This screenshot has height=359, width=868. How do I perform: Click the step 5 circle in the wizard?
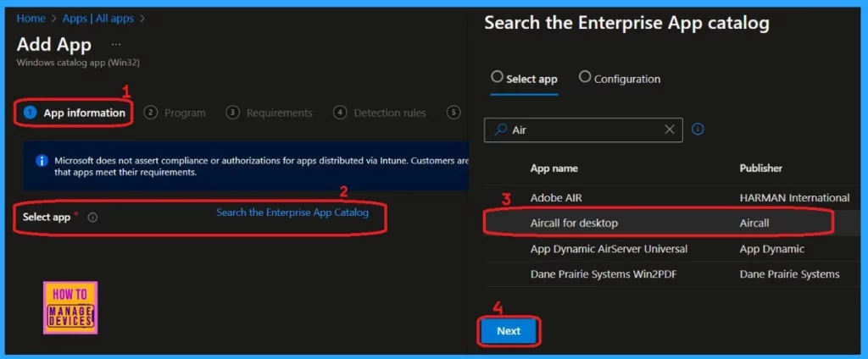(x=453, y=113)
